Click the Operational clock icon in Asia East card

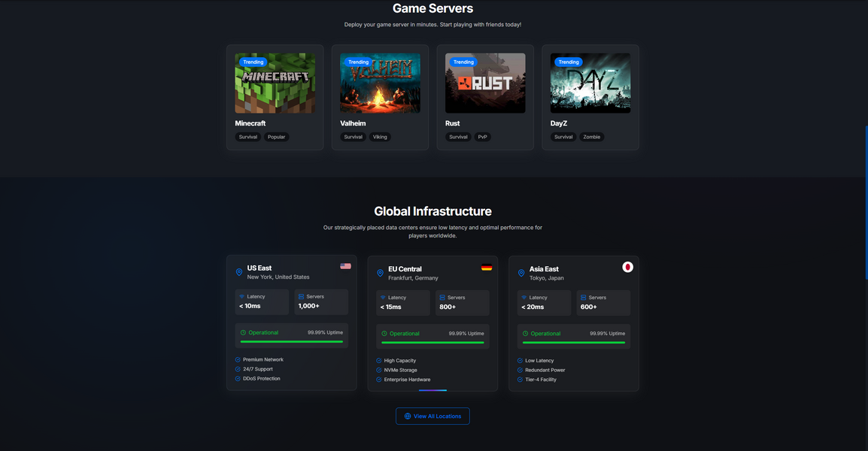pyautogui.click(x=525, y=334)
